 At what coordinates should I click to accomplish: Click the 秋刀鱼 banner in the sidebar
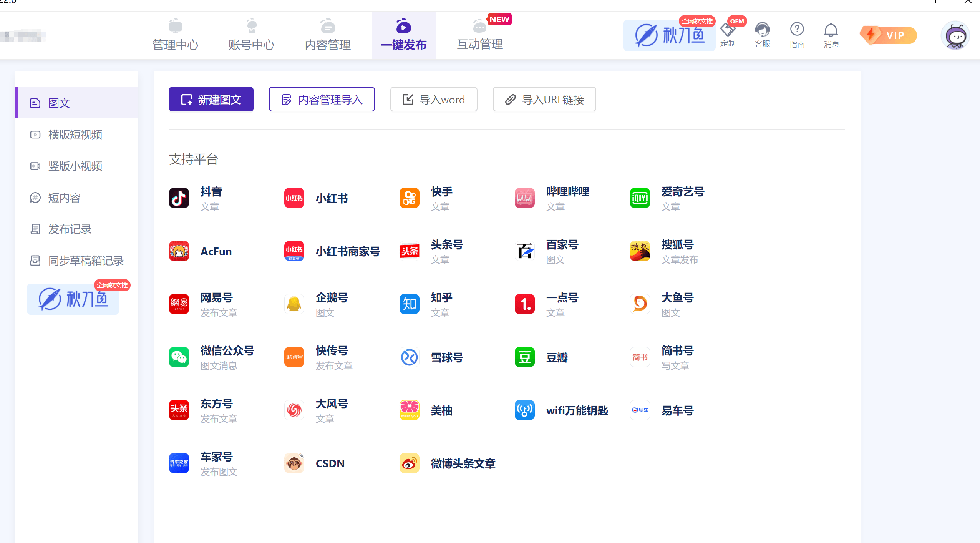point(73,299)
